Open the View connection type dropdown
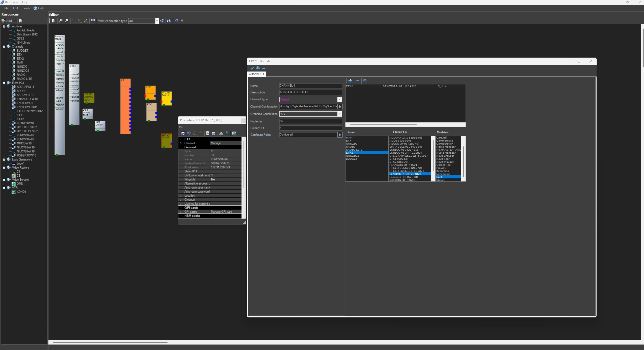 click(157, 21)
